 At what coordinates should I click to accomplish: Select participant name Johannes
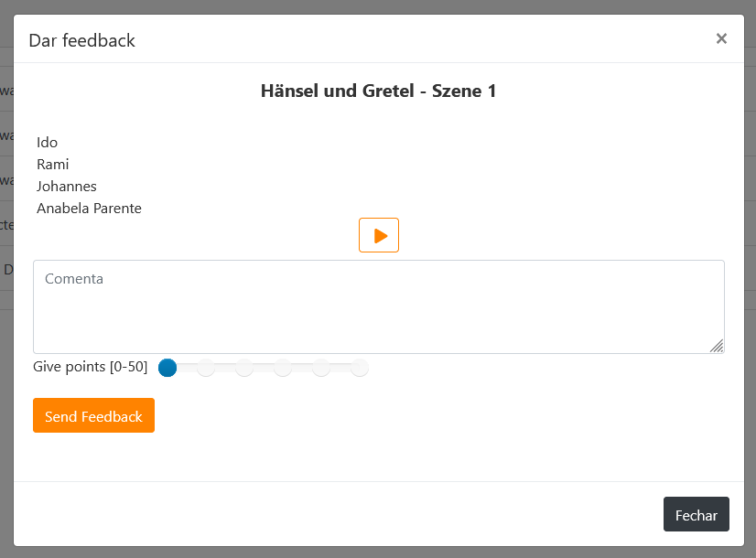(67, 186)
